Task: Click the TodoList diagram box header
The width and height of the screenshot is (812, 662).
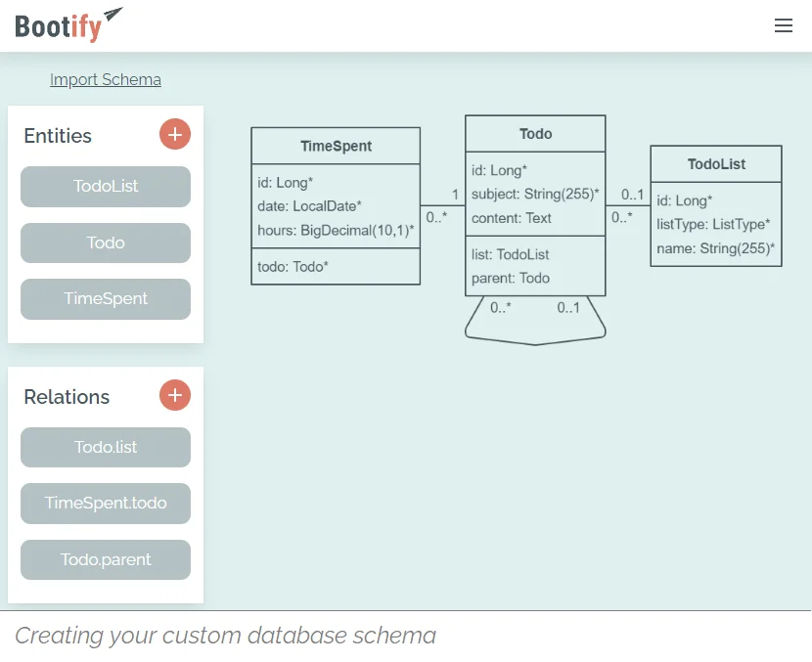Action: [716, 164]
